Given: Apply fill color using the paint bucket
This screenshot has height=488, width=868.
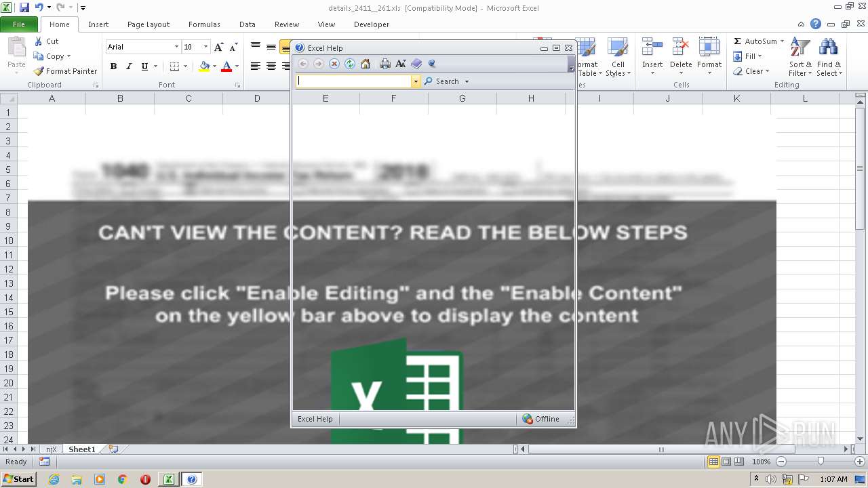Looking at the screenshot, I should pyautogui.click(x=204, y=66).
